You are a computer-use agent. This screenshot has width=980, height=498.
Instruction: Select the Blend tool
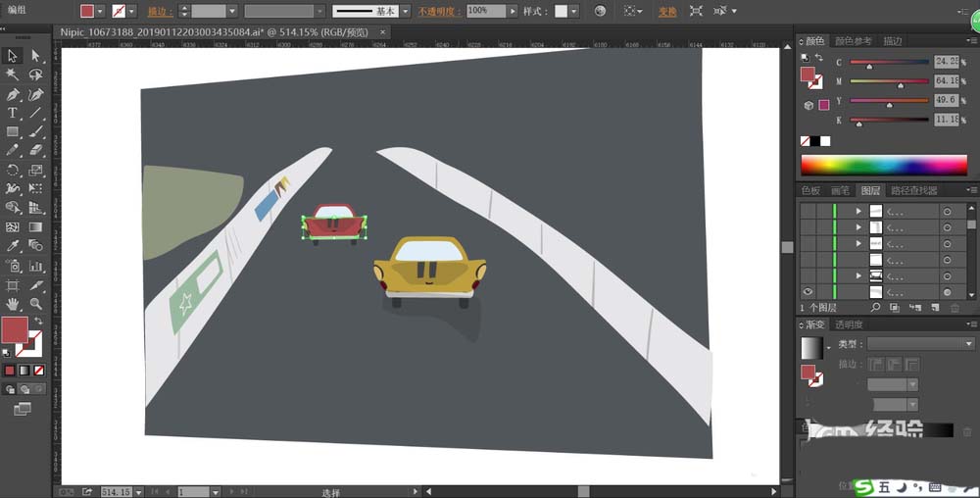coord(35,246)
